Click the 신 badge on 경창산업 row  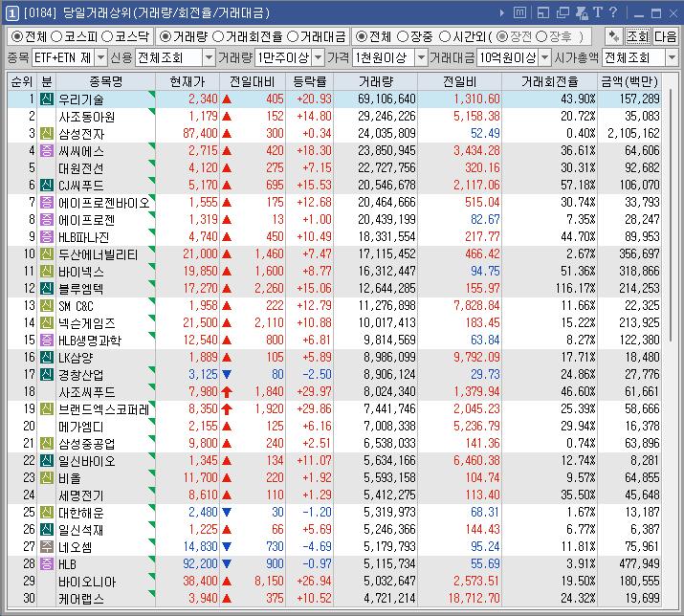(47, 374)
